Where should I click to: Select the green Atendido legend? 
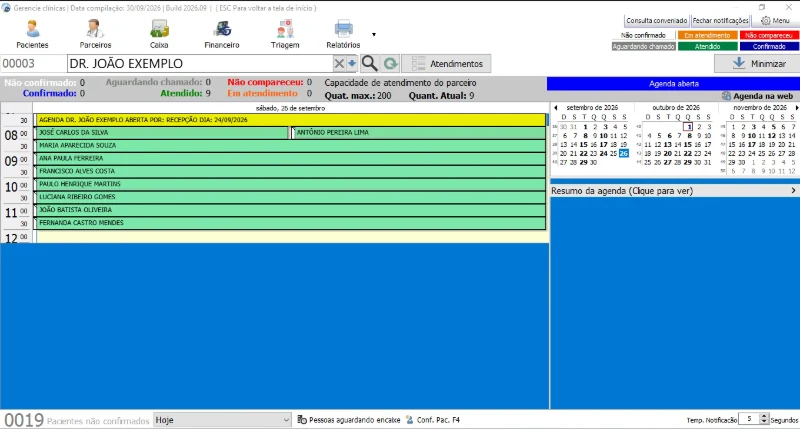[x=707, y=46]
